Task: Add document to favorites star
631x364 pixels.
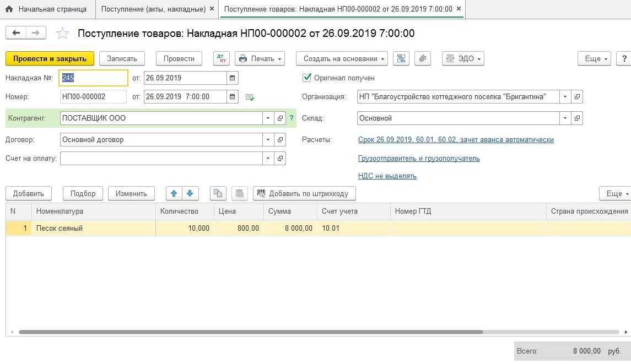Action: tap(63, 34)
